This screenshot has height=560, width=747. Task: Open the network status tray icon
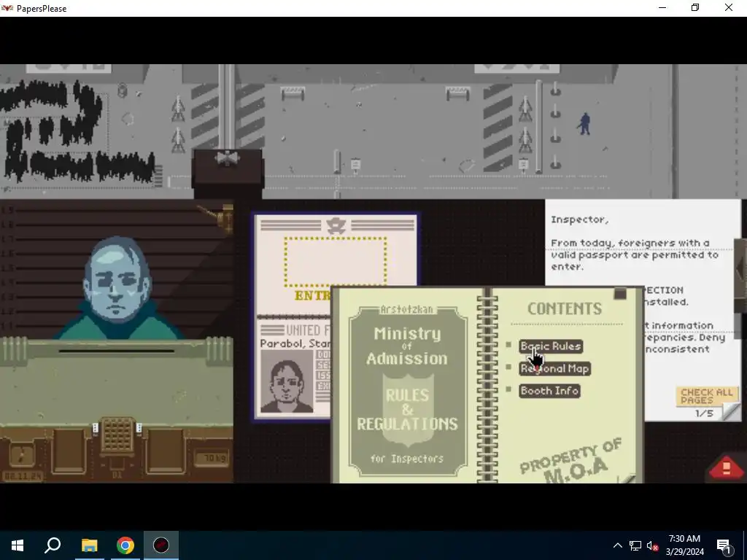pos(635,545)
